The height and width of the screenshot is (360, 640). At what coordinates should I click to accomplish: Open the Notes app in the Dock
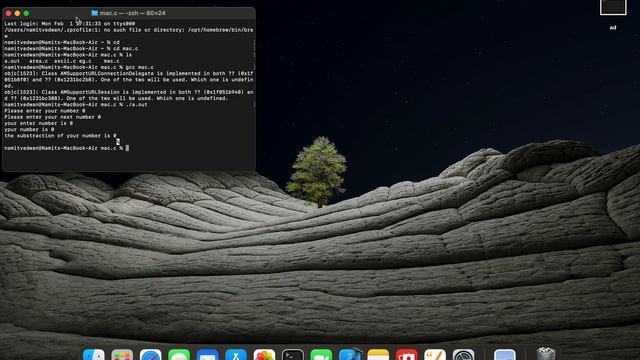(x=378, y=355)
